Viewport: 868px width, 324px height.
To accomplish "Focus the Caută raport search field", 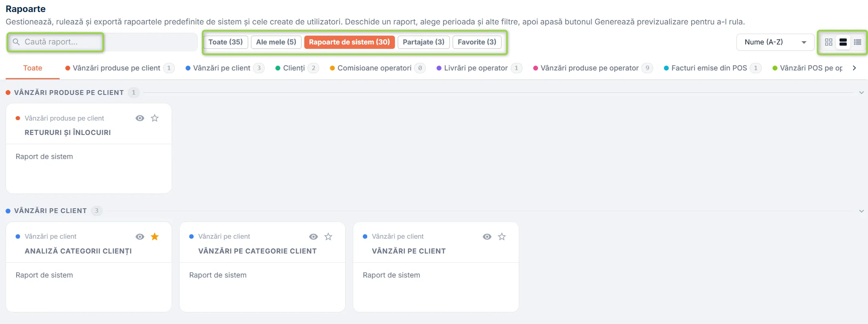I will point(103,42).
